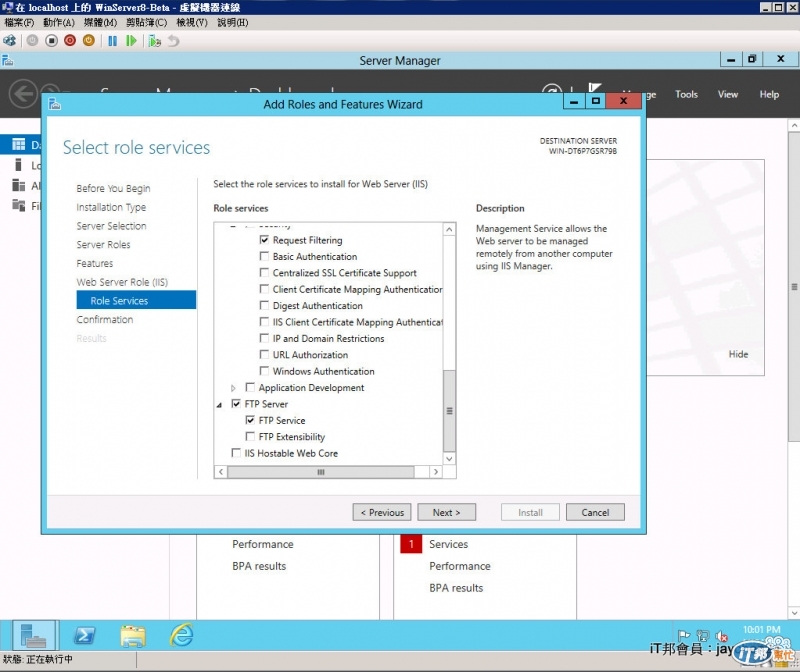Click the Local Server sidebar icon

pyautogui.click(x=18, y=165)
